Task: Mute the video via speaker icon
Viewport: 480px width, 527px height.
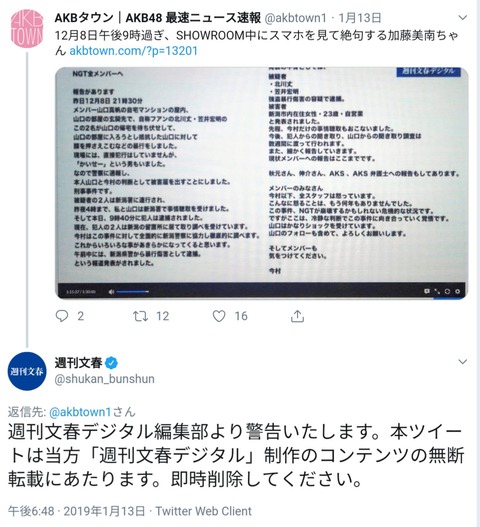Action: coord(111,292)
